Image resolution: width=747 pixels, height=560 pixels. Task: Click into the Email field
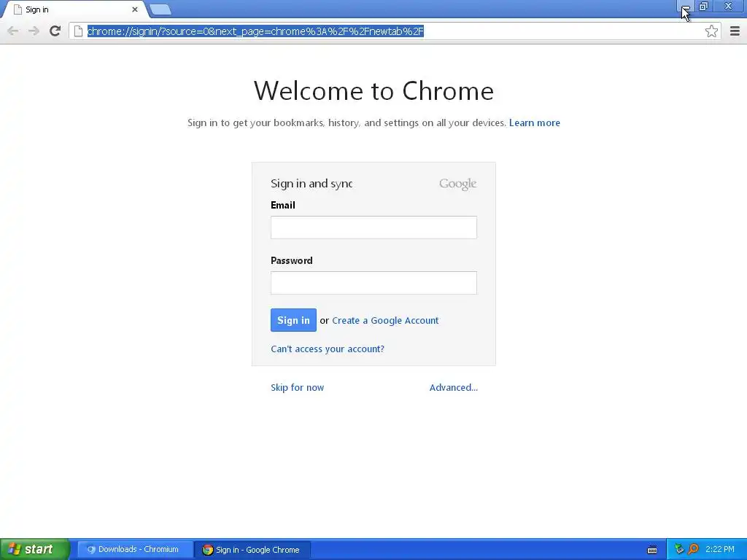coord(373,227)
